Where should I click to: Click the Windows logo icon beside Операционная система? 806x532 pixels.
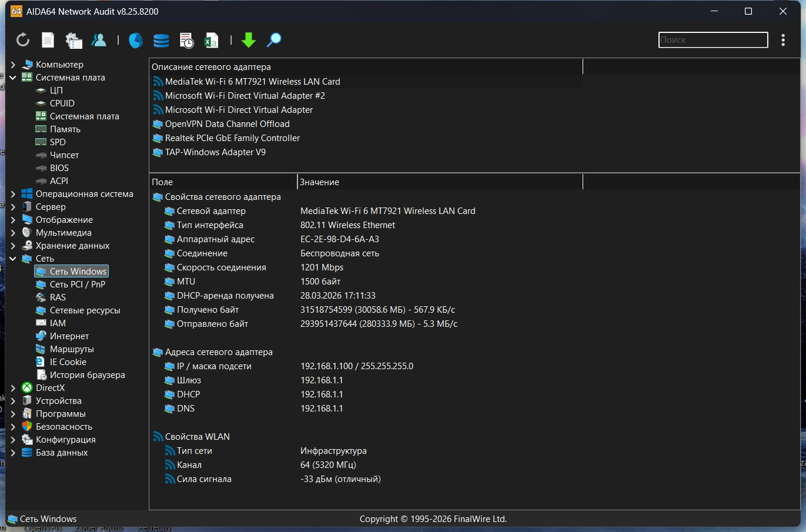pos(27,194)
